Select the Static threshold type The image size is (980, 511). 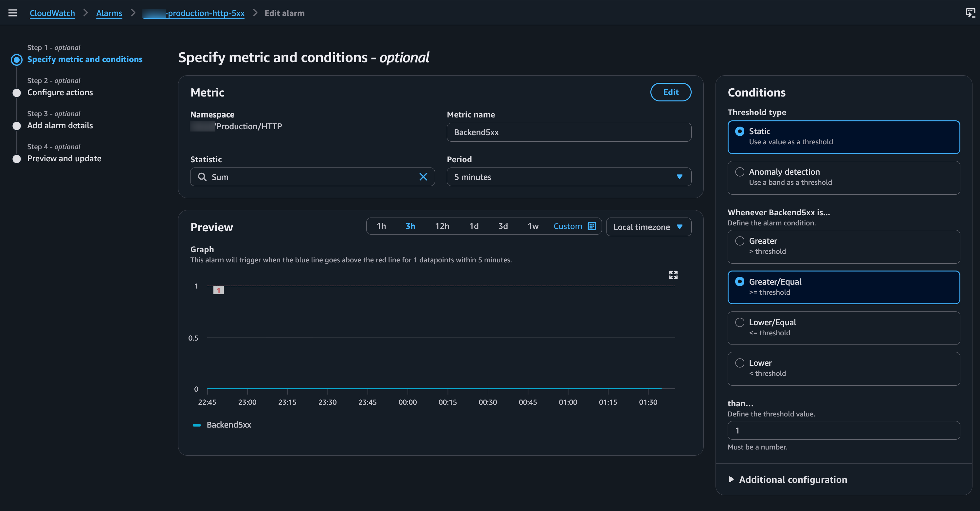(844, 137)
